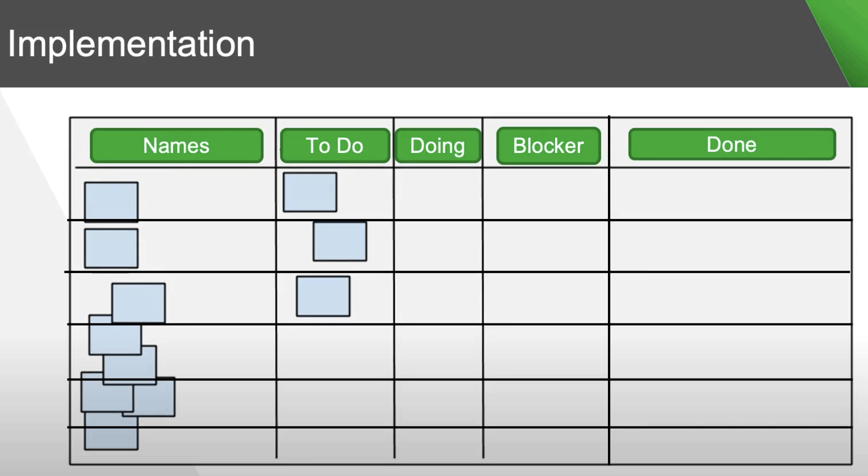Click the Implementation slide title
Screen dimensions: 868x476
point(131,44)
